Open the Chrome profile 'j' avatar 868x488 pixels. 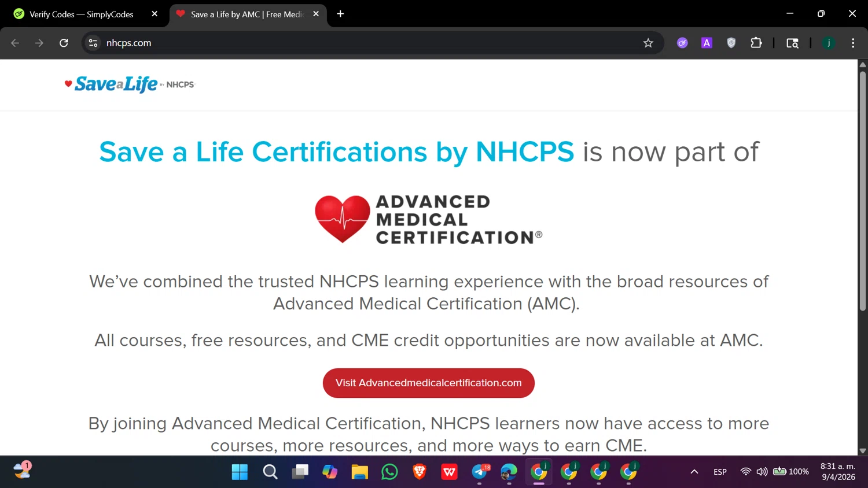(x=829, y=43)
